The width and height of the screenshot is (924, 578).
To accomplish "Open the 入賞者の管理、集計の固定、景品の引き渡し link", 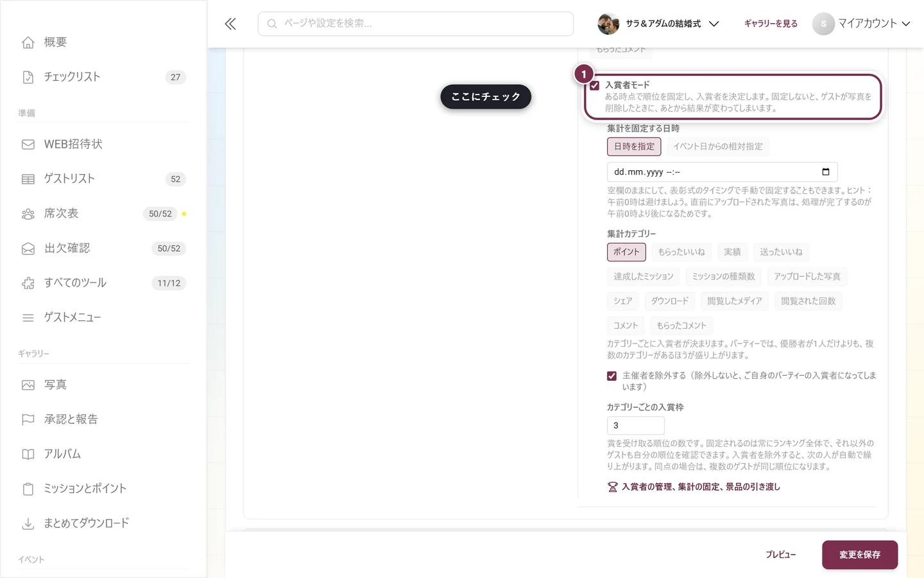I will pyautogui.click(x=694, y=487).
